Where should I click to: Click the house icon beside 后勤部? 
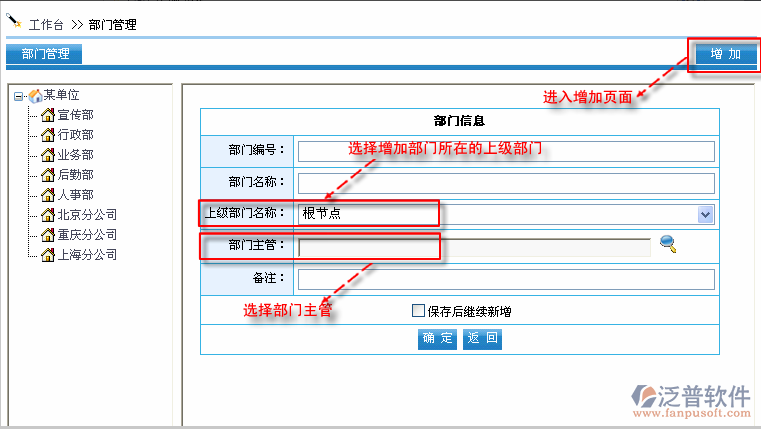pos(48,175)
